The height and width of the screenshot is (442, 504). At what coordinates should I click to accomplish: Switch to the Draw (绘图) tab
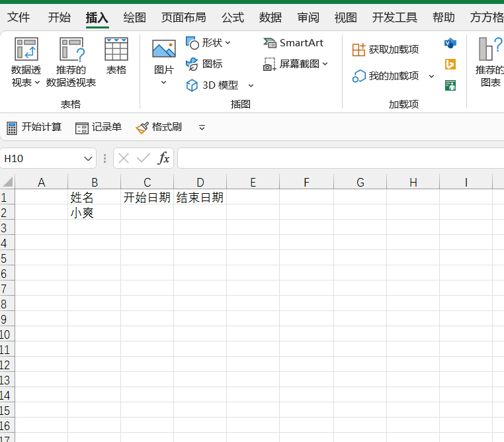[135, 17]
